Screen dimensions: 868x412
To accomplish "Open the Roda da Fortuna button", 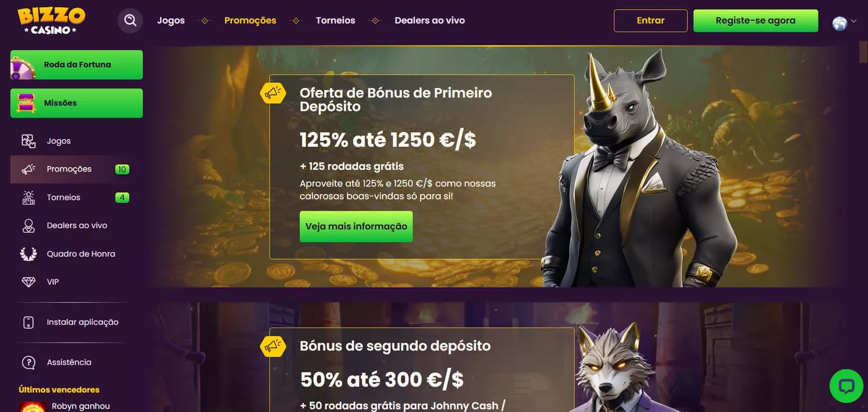I will point(76,65).
